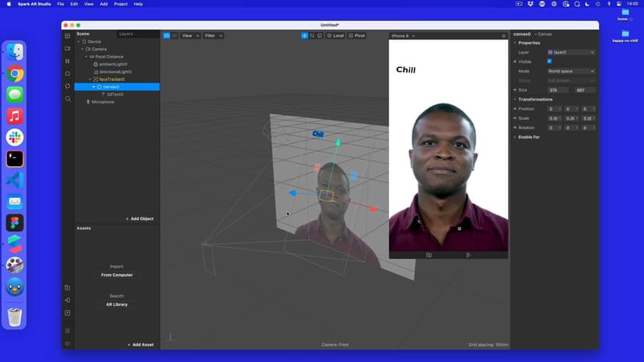Select directionalLight0 in the scene tree

pyautogui.click(x=115, y=71)
